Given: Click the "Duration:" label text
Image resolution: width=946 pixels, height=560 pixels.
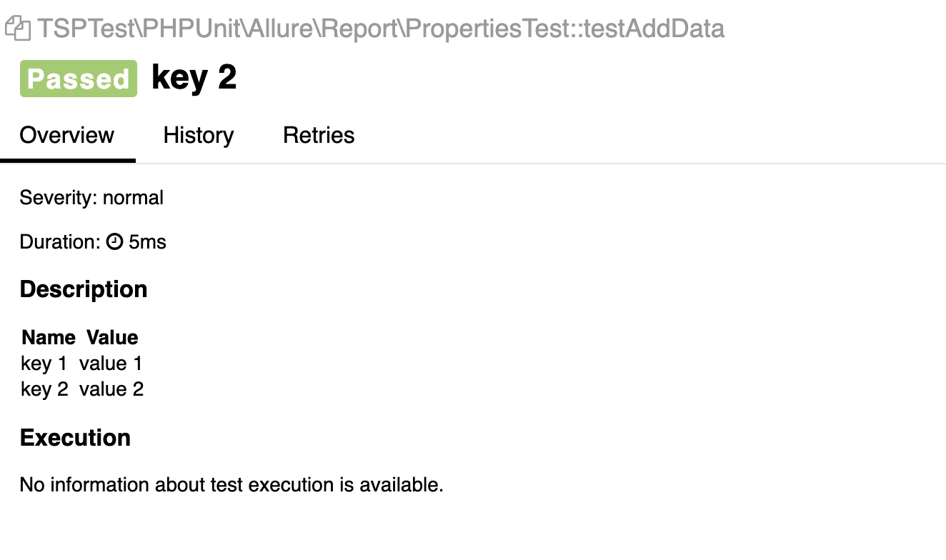Looking at the screenshot, I should click(60, 242).
